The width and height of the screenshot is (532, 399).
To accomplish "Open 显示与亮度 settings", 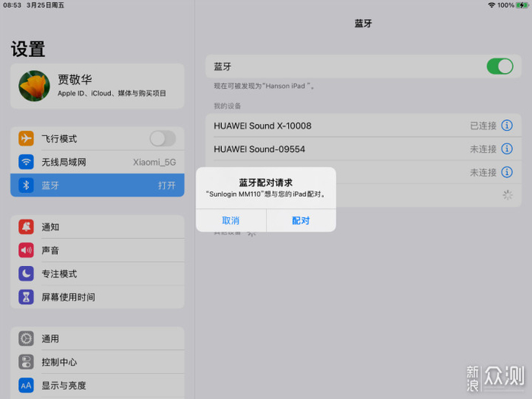I will coord(97,385).
